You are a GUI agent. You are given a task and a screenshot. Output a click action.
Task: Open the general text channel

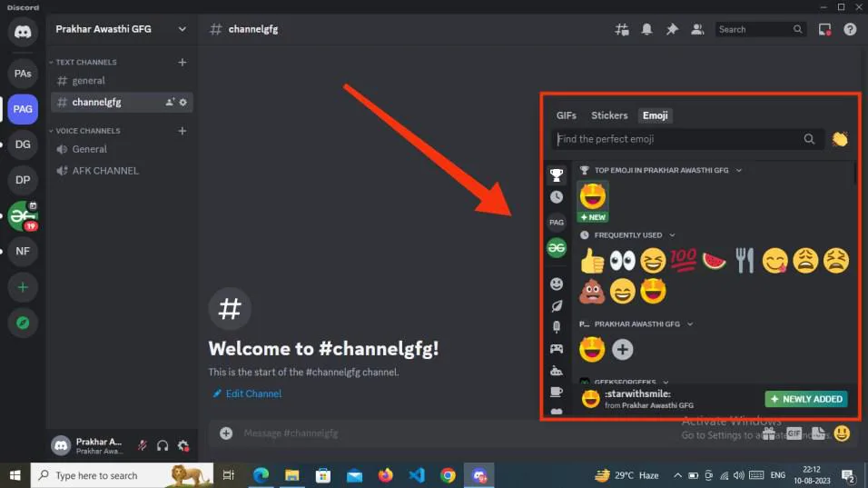122,81
